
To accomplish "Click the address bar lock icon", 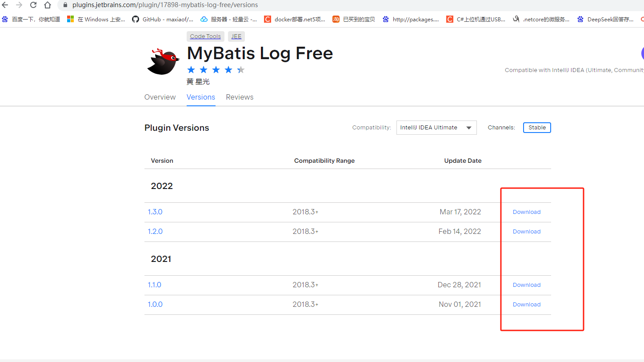I will pyautogui.click(x=65, y=5).
